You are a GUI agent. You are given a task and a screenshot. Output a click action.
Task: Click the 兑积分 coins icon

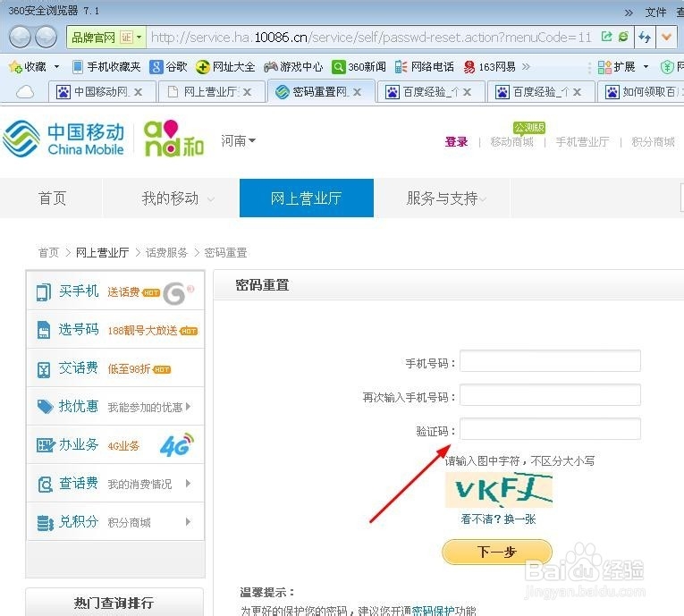45,523
